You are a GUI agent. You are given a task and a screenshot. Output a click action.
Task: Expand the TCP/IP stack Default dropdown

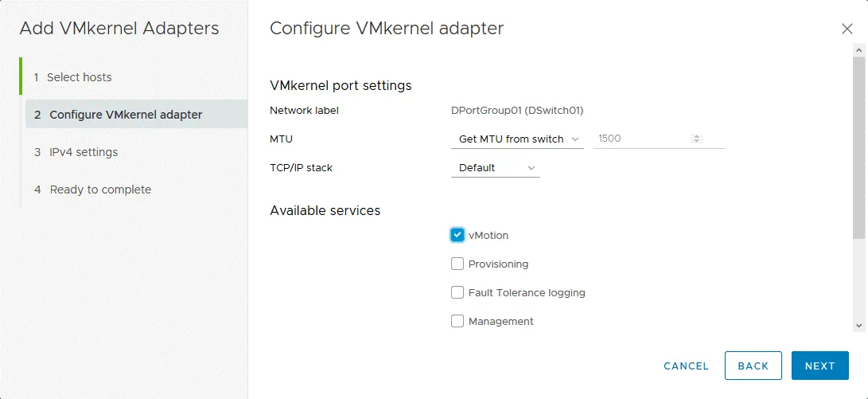tap(495, 168)
